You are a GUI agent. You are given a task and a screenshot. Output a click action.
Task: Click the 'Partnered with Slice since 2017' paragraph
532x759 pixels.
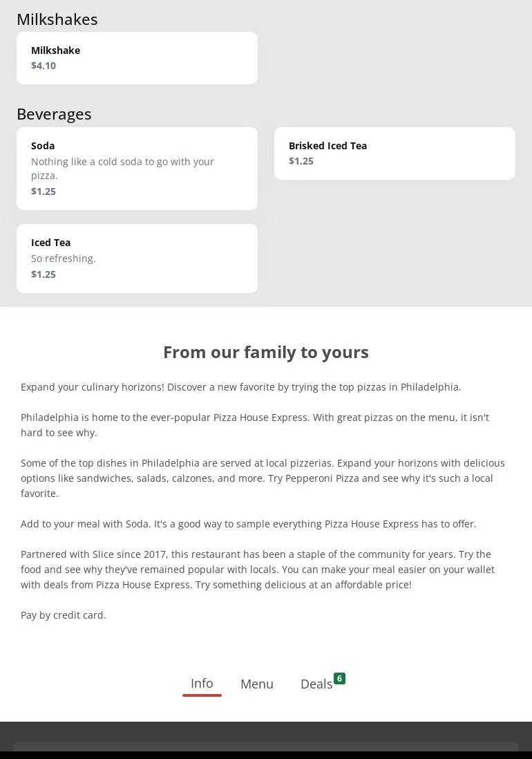coord(257,569)
